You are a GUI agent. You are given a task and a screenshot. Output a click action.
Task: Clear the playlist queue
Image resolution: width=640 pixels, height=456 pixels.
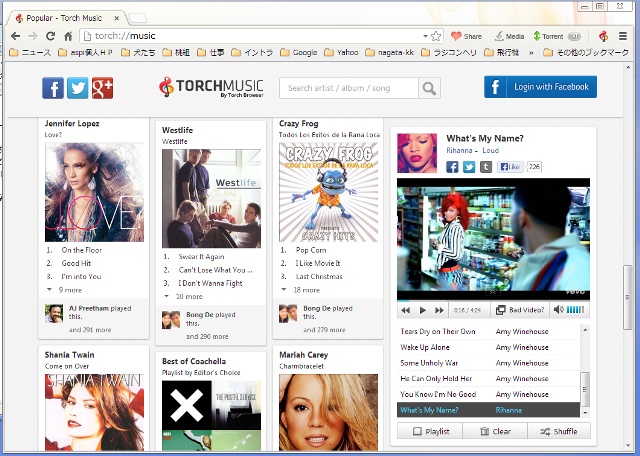[x=495, y=431]
